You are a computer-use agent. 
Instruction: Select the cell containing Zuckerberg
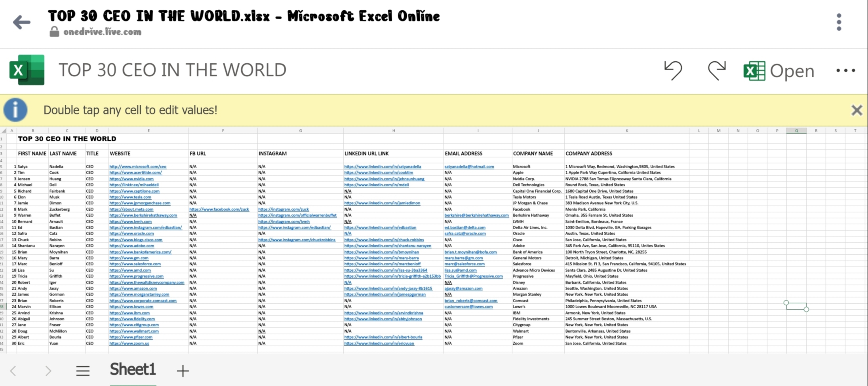[x=59, y=209]
